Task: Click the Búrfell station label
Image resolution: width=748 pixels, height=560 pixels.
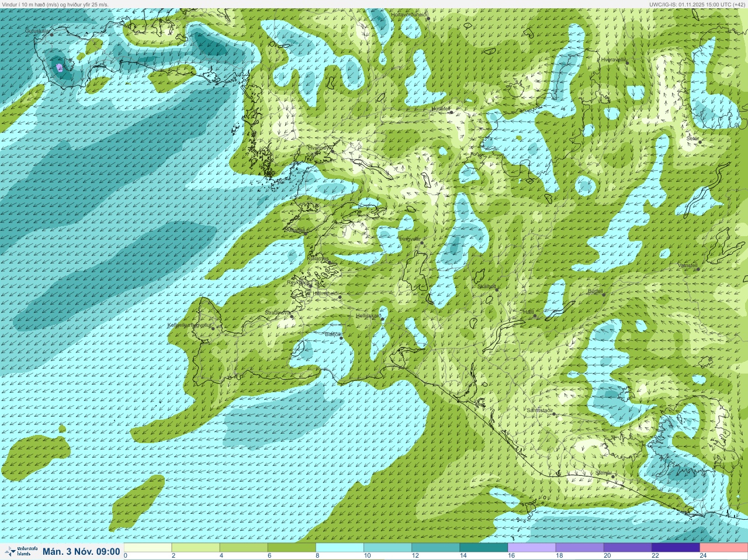Action: [x=595, y=291]
